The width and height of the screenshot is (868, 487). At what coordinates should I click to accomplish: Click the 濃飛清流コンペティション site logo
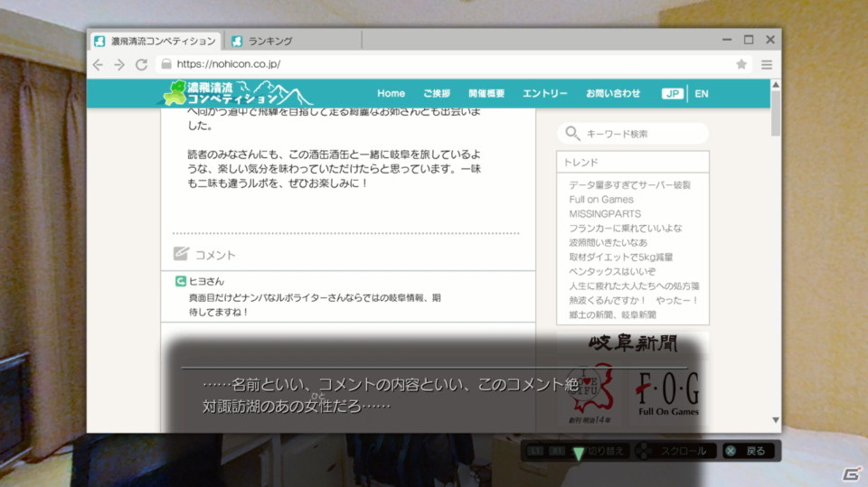pyautogui.click(x=237, y=93)
